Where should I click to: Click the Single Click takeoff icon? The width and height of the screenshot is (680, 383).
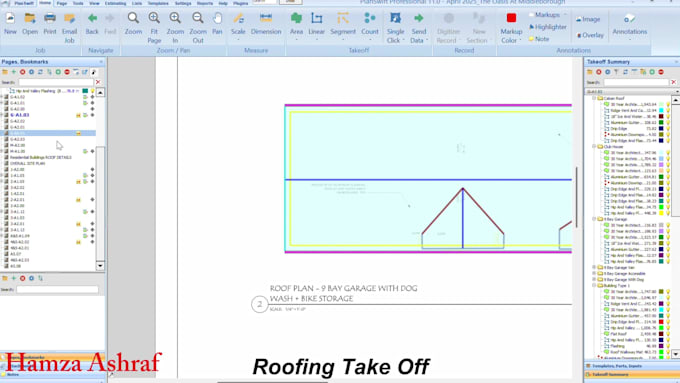click(395, 18)
